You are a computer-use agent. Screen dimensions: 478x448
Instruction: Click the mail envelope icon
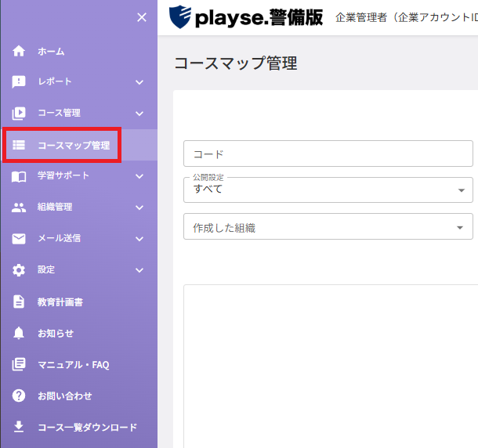(19, 239)
